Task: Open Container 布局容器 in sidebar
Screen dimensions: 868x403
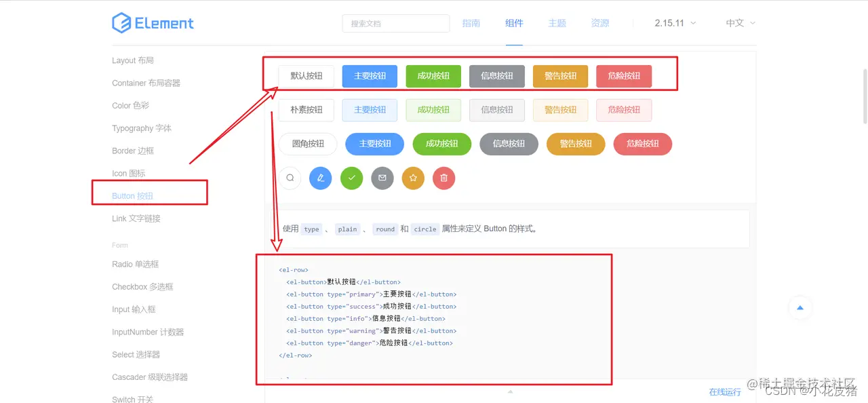Action: (x=146, y=83)
